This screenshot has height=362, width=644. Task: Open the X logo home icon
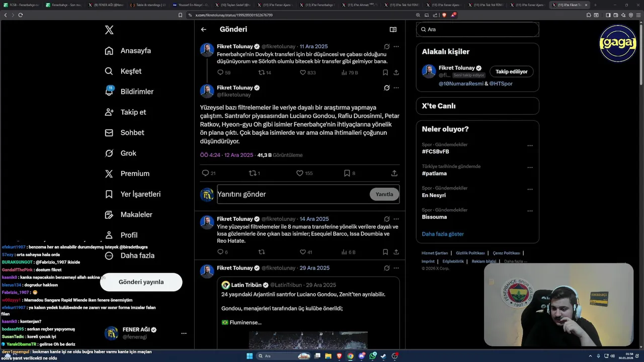(x=109, y=30)
